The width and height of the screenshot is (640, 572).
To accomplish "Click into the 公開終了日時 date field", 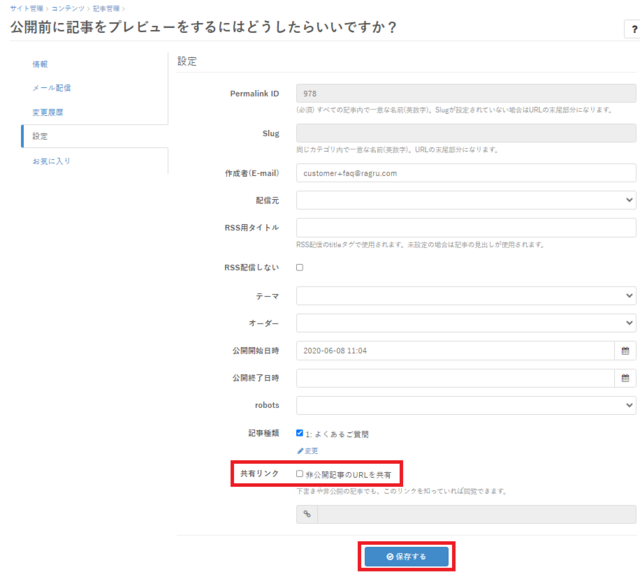I will [455, 378].
